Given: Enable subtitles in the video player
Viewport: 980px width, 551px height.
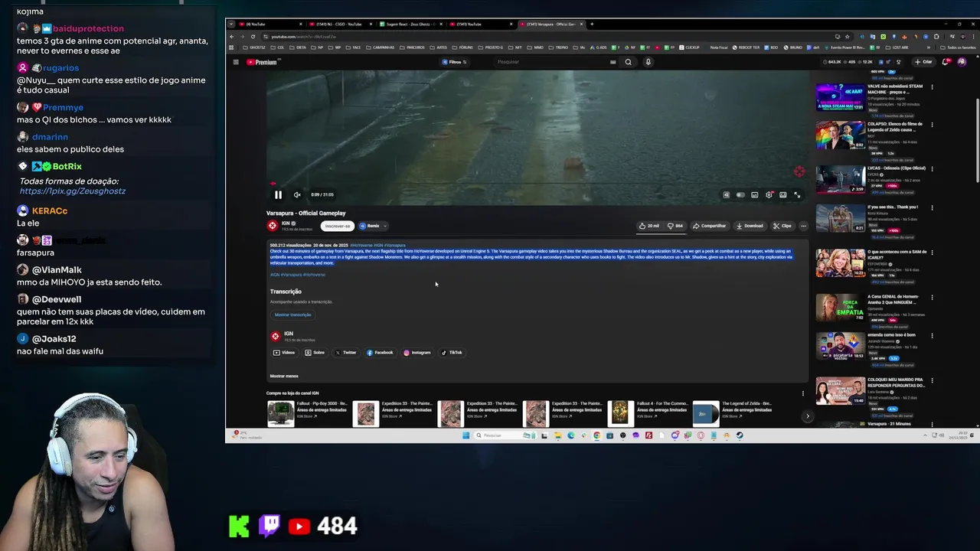Looking at the screenshot, I should coord(755,194).
